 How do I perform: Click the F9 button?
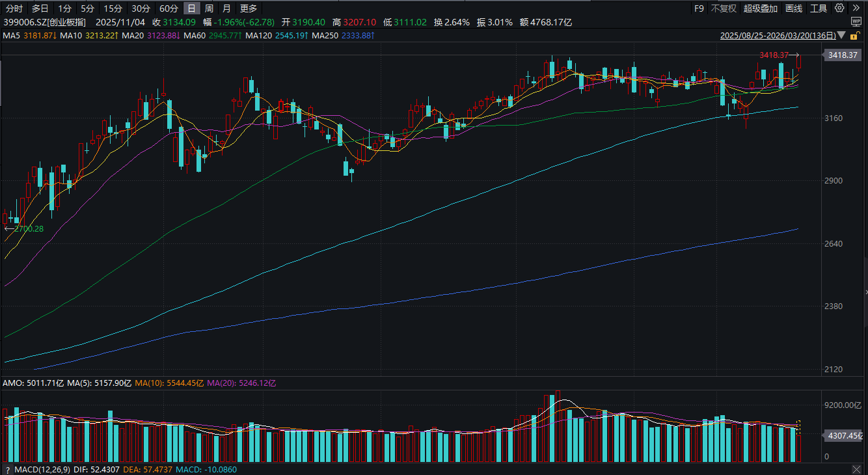(x=699, y=8)
